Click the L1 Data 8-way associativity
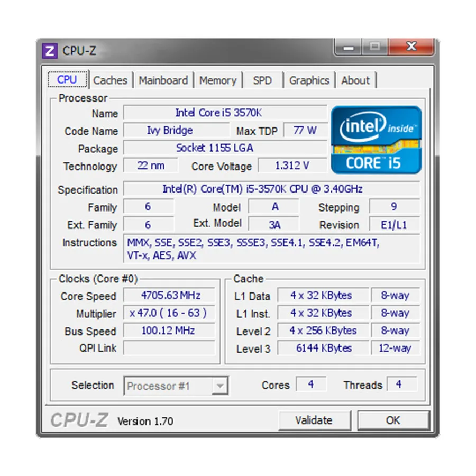This screenshot has height=476, width=476. 395,295
